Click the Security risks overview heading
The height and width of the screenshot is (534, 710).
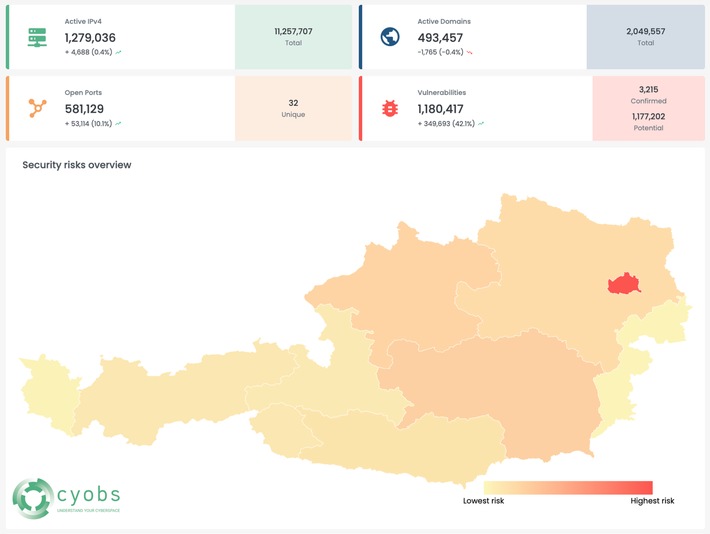coord(77,165)
